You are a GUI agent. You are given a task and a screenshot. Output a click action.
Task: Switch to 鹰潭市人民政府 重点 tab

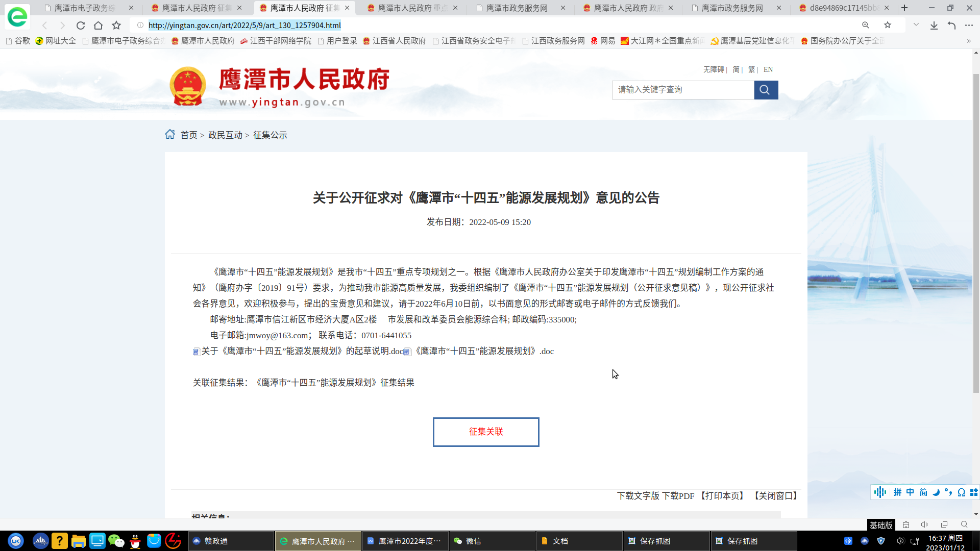click(412, 8)
